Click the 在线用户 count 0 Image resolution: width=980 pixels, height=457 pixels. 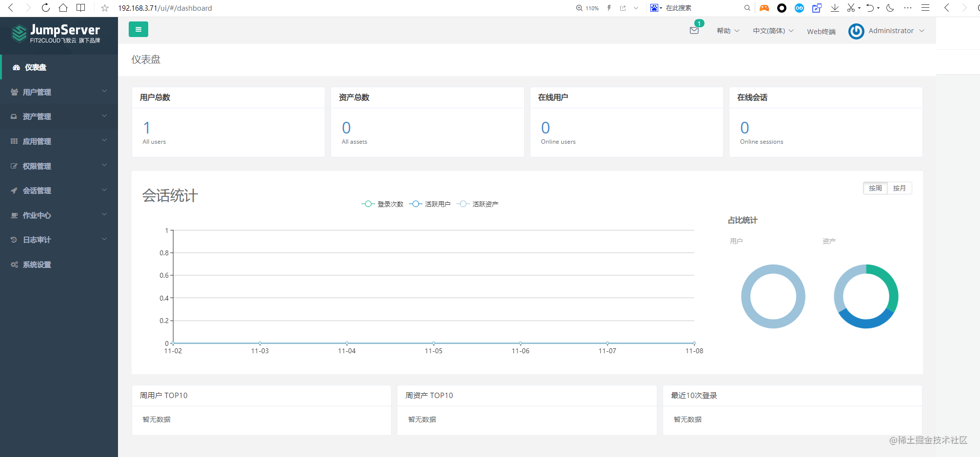(x=546, y=128)
